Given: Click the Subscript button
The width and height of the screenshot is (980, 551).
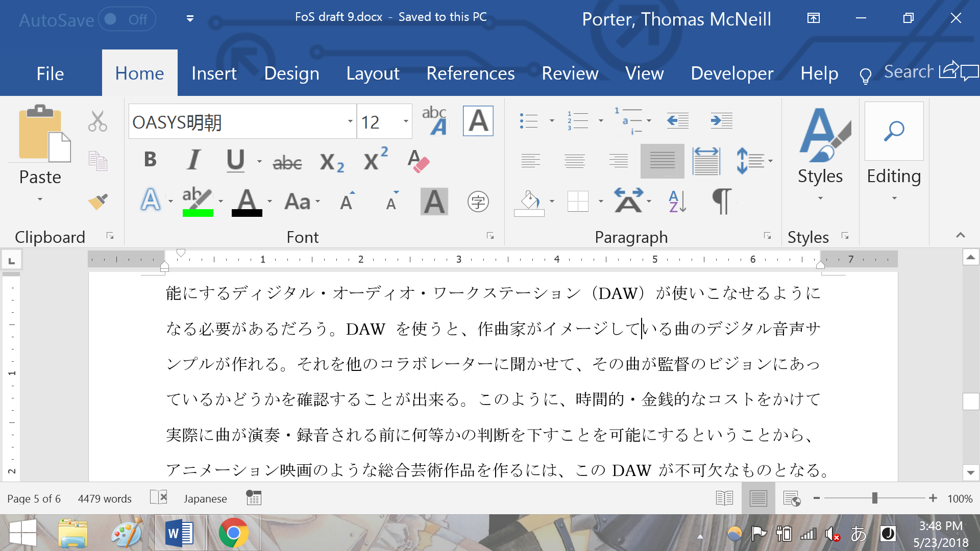Looking at the screenshot, I should point(331,162).
